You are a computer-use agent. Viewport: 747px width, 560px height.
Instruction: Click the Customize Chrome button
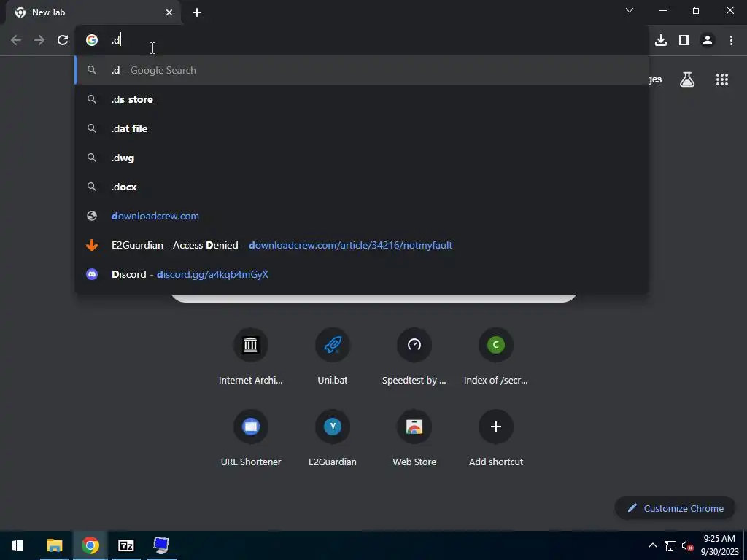coord(675,508)
